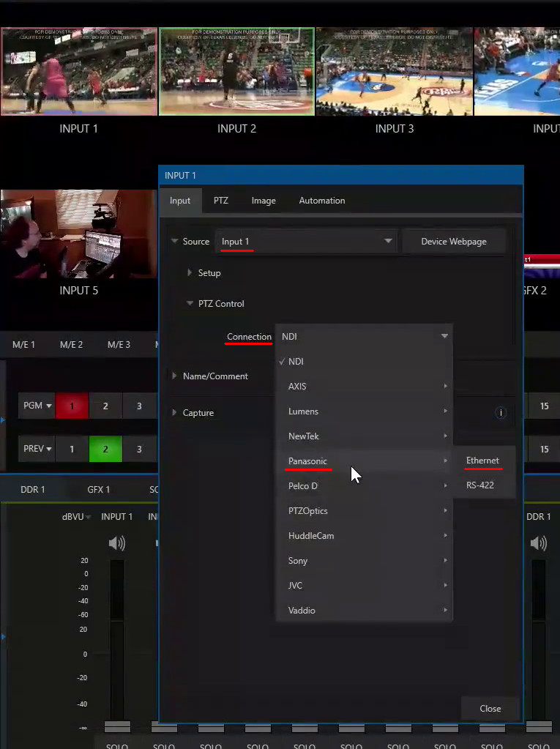This screenshot has width=560, height=749.
Task: Open the GFX 1 tab
Action: 98,489
